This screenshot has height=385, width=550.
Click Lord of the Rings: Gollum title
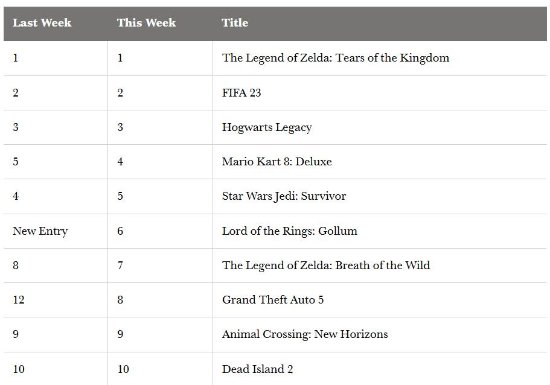click(x=289, y=231)
